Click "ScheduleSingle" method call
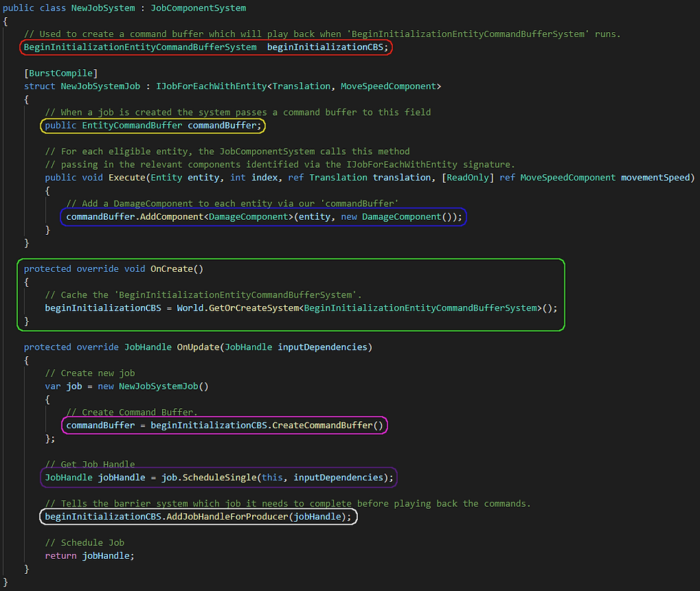 [x=220, y=478]
